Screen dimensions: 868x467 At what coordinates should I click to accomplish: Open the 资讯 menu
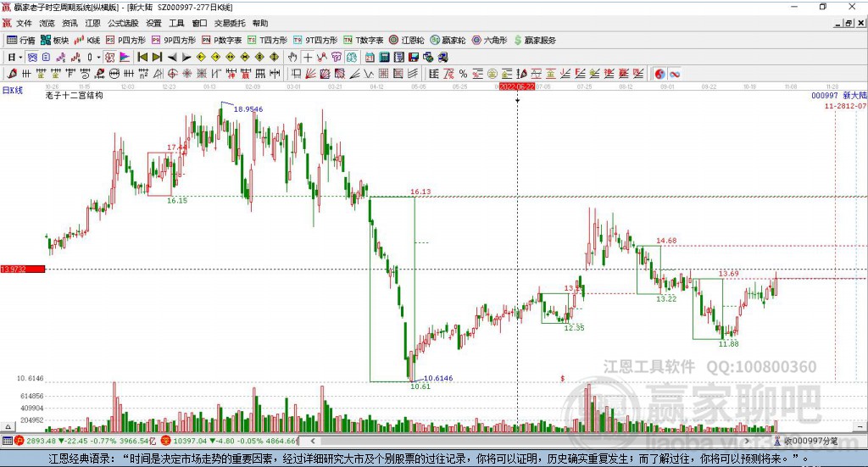point(70,23)
